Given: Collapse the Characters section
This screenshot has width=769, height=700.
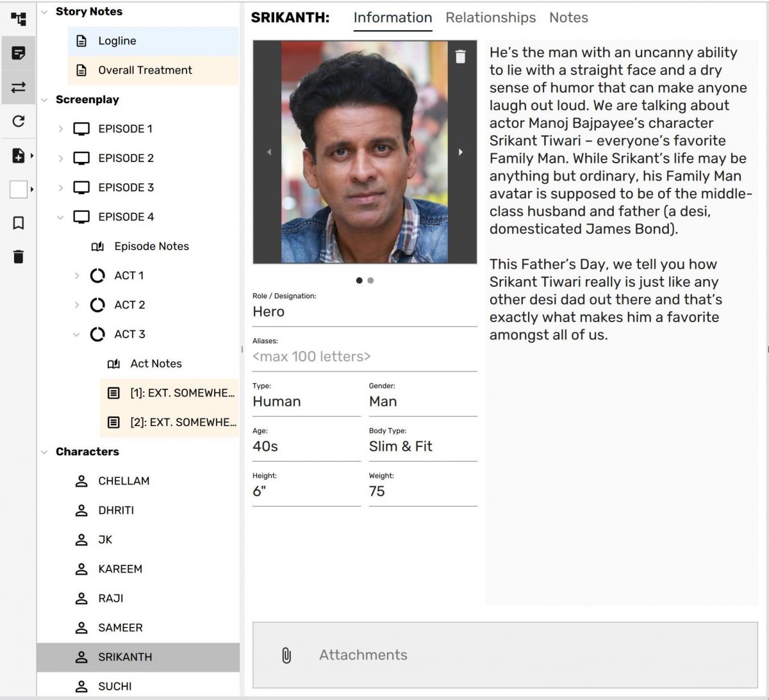Looking at the screenshot, I should [44, 452].
